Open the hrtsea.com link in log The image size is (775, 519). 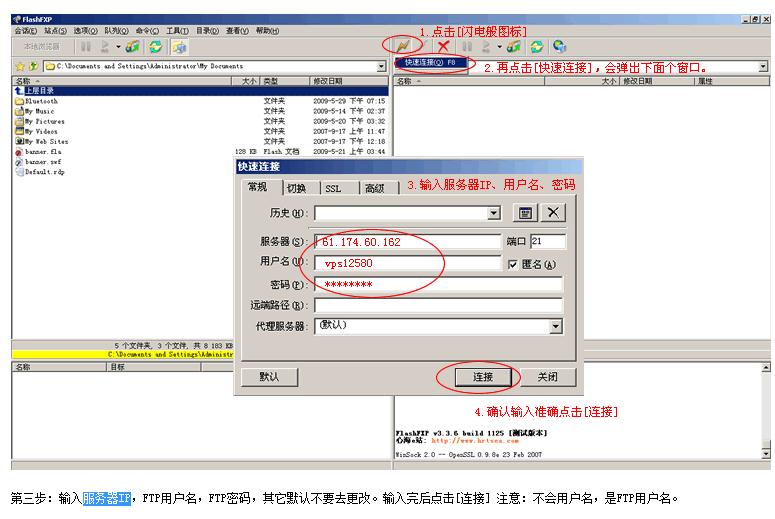pyautogui.click(x=475, y=441)
